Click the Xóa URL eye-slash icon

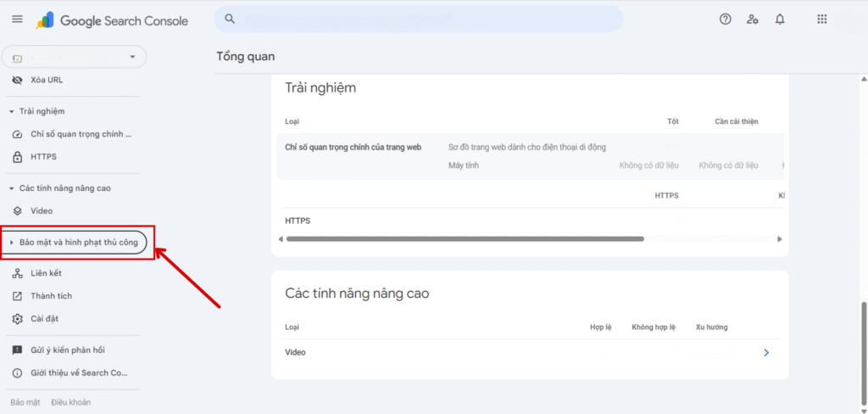(17, 80)
